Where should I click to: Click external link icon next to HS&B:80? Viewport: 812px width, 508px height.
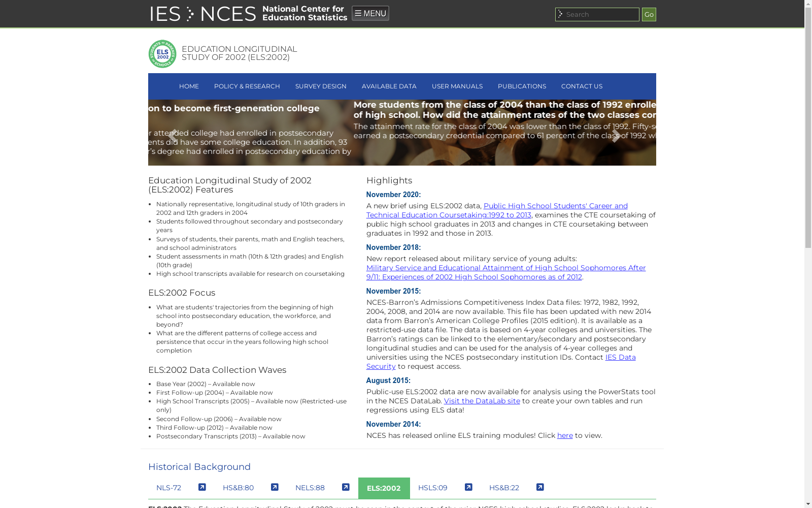[x=275, y=487]
